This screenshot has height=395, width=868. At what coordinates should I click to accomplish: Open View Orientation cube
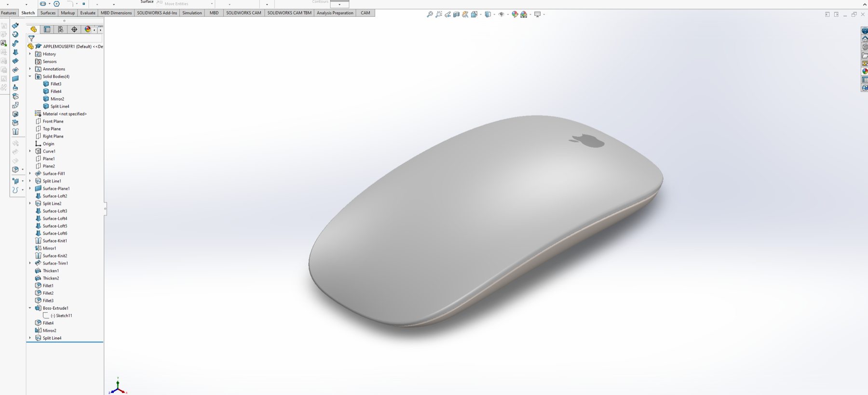[x=475, y=14]
